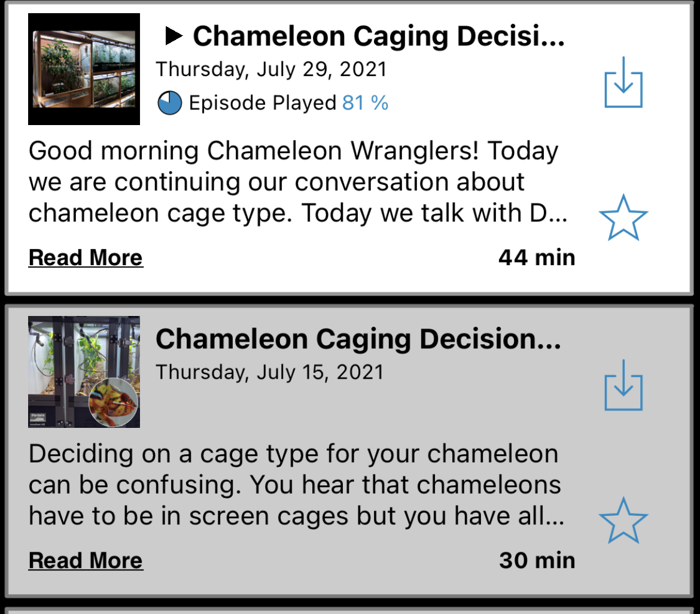This screenshot has width=700, height=614.
Task: Click the blue 81 % played percentage
Action: tap(365, 103)
